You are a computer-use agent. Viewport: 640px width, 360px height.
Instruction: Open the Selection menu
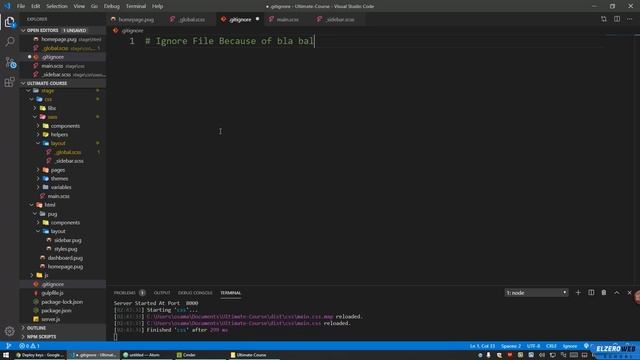tap(57, 6)
